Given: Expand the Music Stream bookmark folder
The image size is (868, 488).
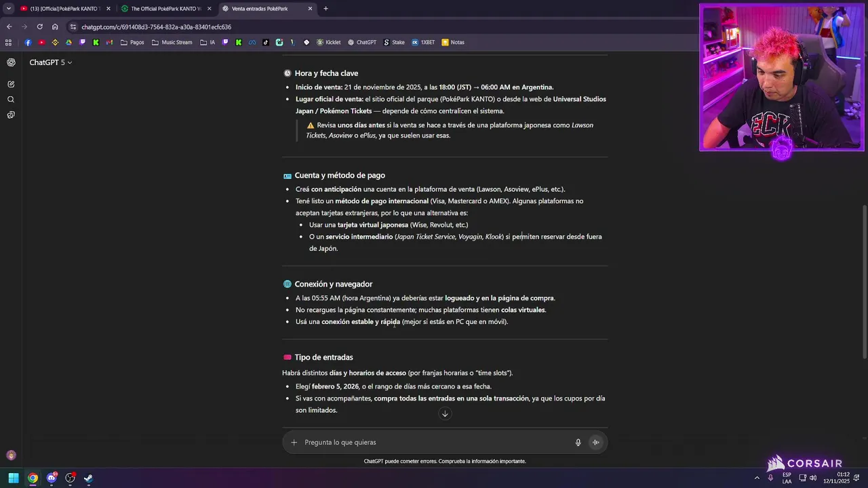Looking at the screenshot, I should [x=172, y=42].
